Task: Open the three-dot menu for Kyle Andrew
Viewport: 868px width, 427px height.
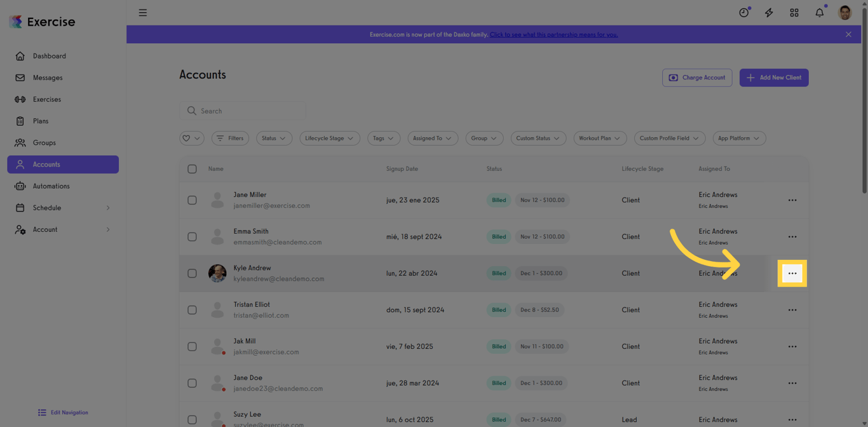Action: tap(792, 273)
